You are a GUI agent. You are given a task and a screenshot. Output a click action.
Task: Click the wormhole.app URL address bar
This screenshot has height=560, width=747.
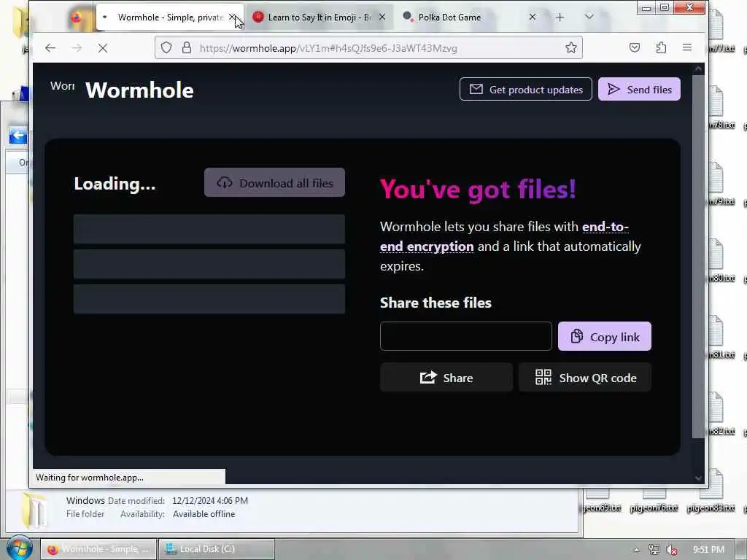click(x=368, y=47)
